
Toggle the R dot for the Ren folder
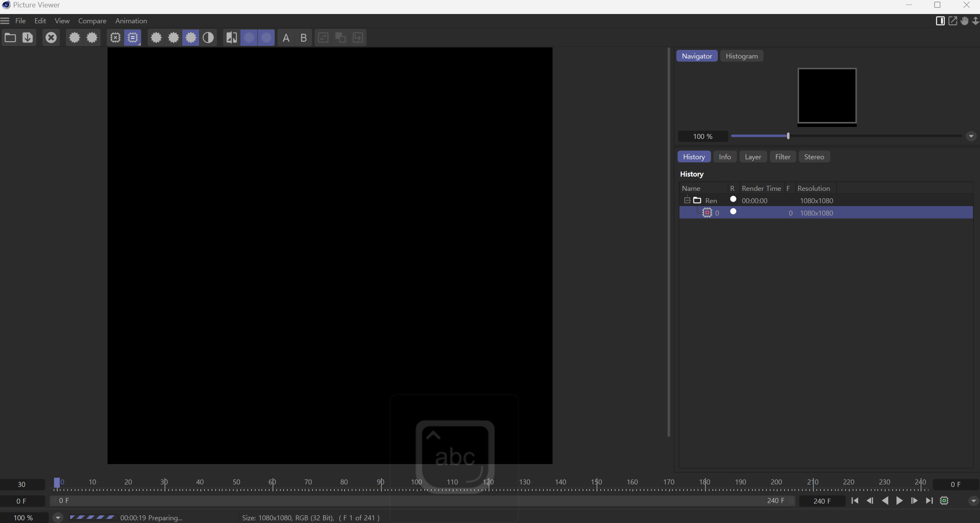733,199
